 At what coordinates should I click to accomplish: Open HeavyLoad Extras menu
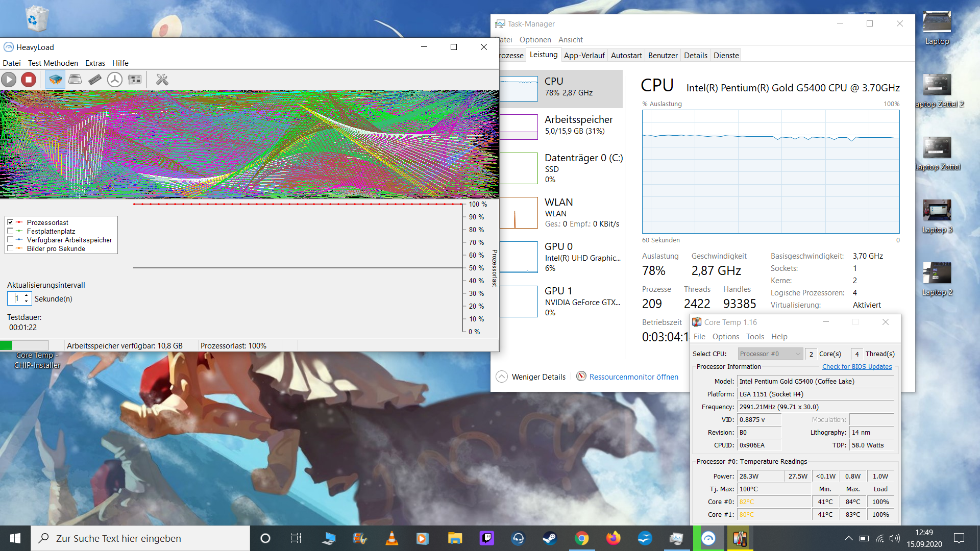coord(95,63)
